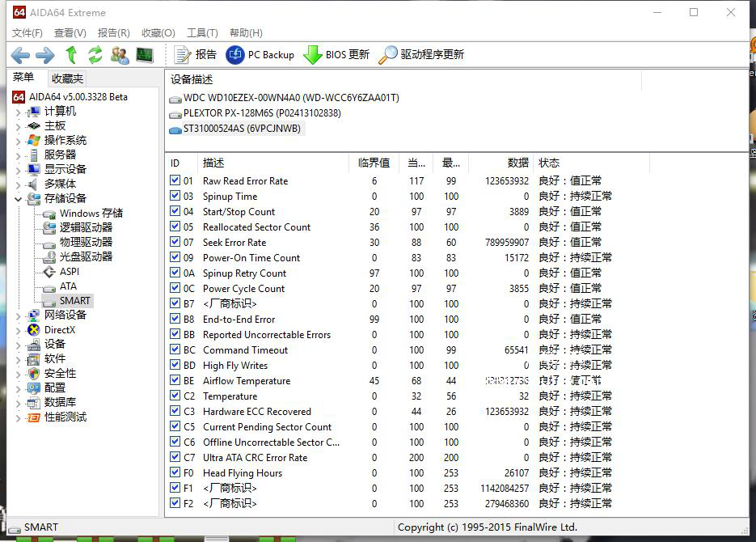Open the 文件(F) menu
Viewport: 756px width, 542px height.
point(27,33)
